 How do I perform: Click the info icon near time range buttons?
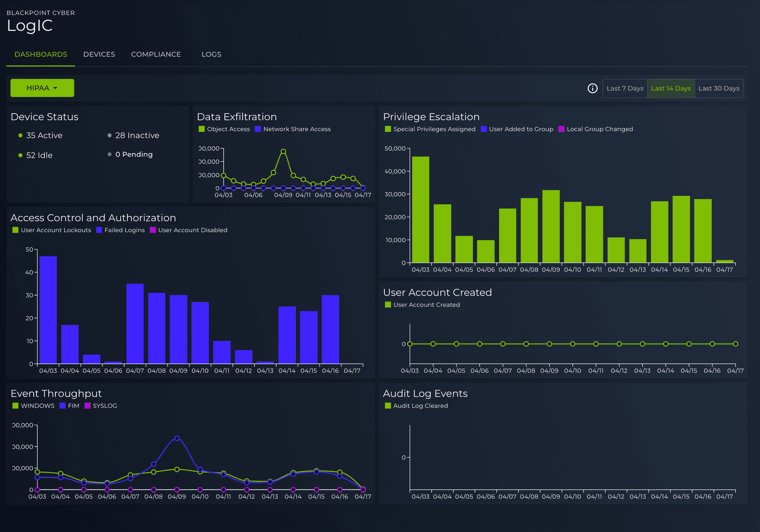(x=593, y=89)
